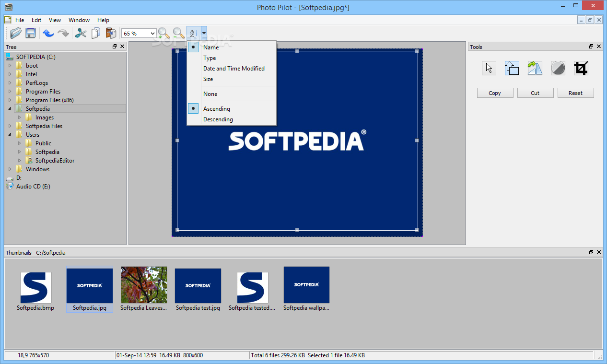Viewport: 607px width, 364px height.
Task: Click the Save floppy disk icon
Action: 31,33
